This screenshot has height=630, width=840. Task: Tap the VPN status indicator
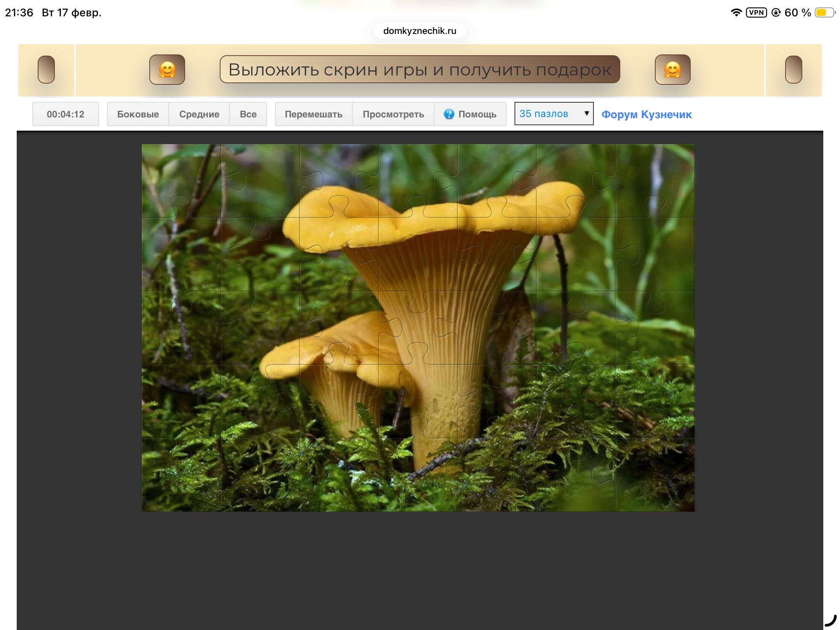pos(756,12)
